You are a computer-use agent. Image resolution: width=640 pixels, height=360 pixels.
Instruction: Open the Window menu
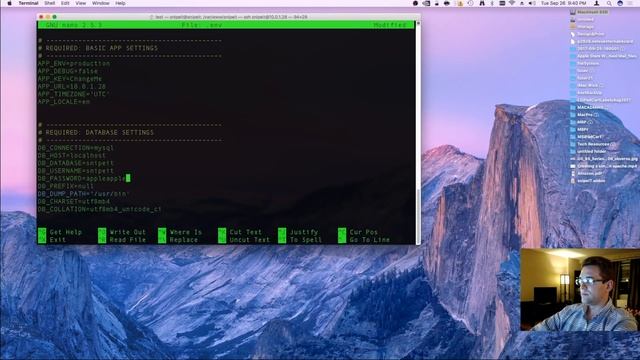point(100,3)
